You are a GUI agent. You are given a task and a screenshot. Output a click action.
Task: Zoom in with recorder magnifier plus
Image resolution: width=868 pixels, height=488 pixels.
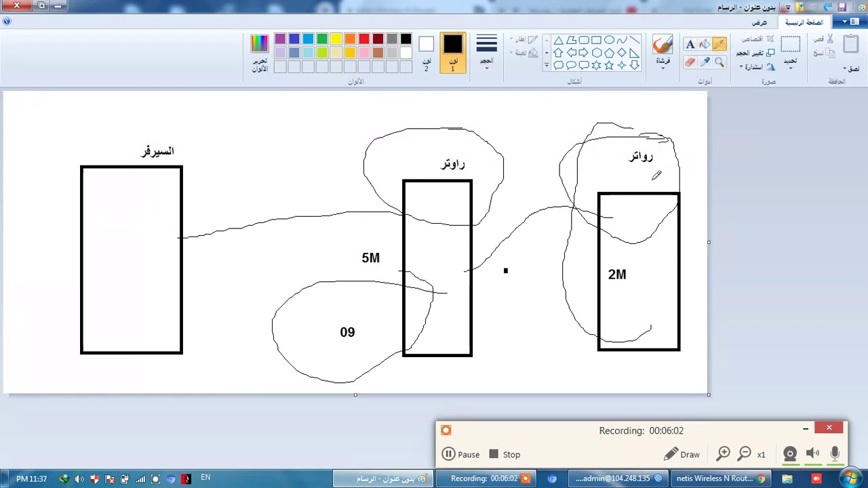(724, 454)
